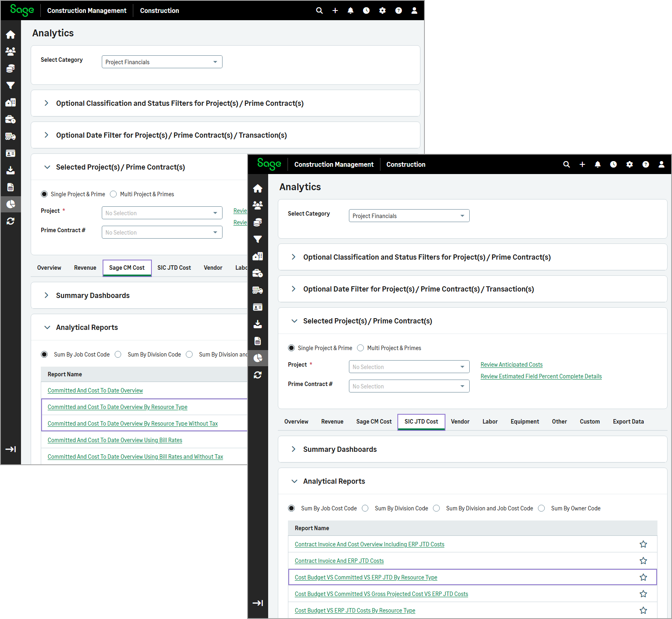Open notifications bell in the back window header
Screen dimensions: 672x619
[x=350, y=10]
